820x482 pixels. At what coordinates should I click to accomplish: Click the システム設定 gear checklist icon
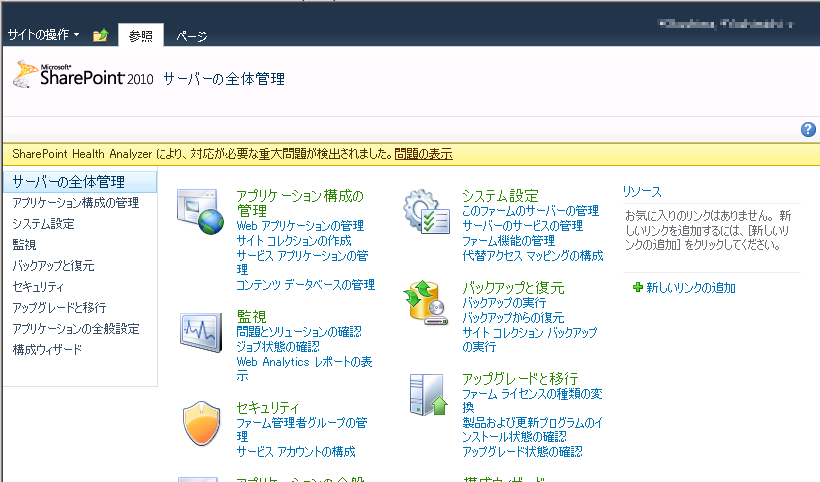click(427, 212)
